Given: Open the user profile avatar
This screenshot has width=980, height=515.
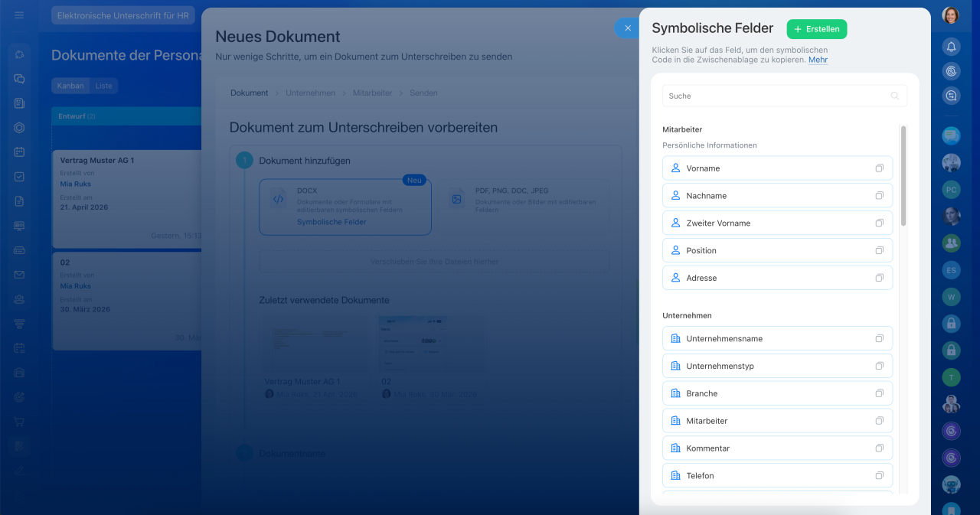Looking at the screenshot, I should 951,15.
